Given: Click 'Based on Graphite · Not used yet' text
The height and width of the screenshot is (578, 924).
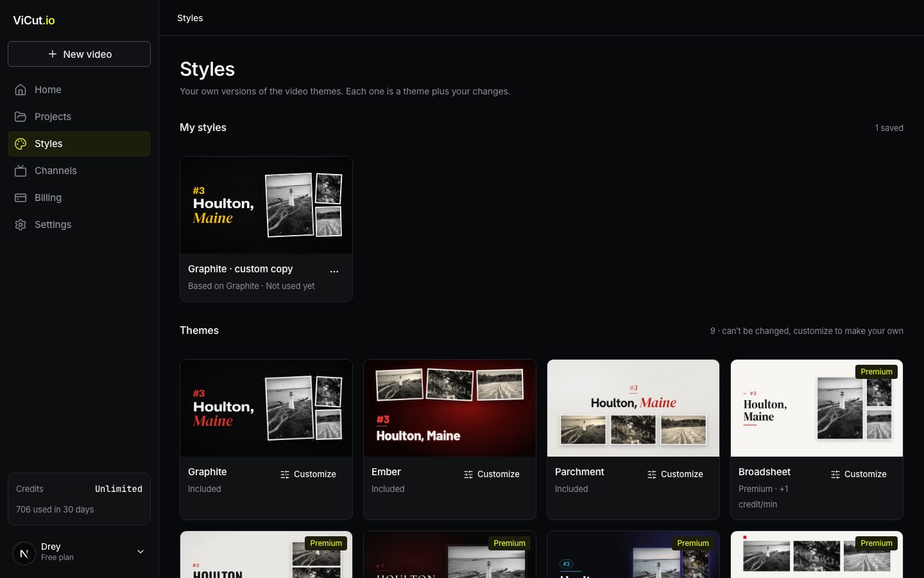Looking at the screenshot, I should click(251, 286).
